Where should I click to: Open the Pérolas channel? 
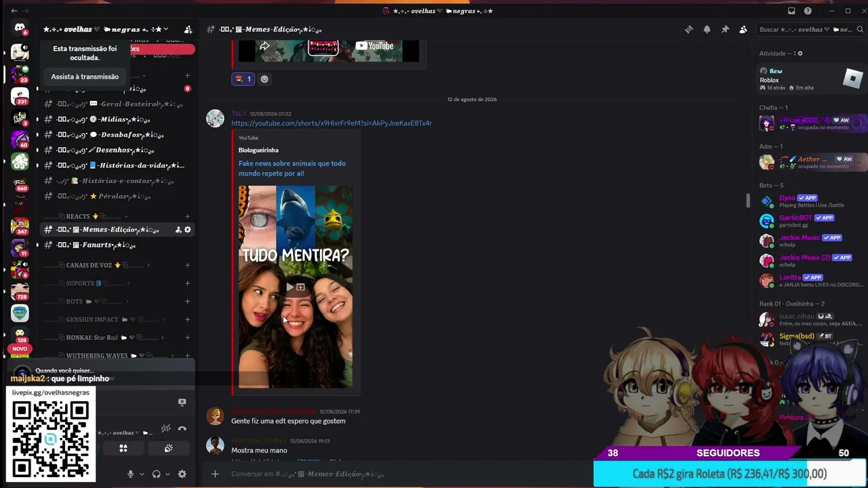tap(117, 196)
